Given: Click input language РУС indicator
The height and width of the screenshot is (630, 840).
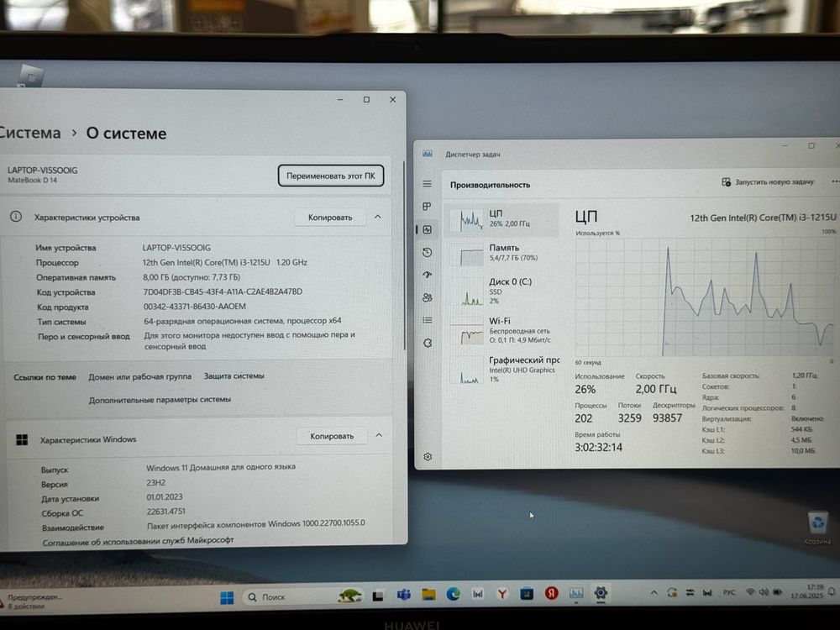Looking at the screenshot, I should point(729,592).
